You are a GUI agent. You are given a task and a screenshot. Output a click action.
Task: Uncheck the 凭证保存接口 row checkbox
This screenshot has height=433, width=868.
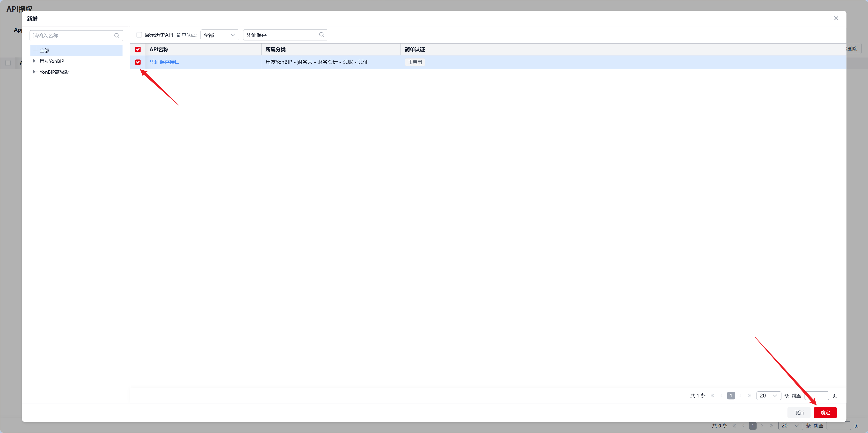138,62
